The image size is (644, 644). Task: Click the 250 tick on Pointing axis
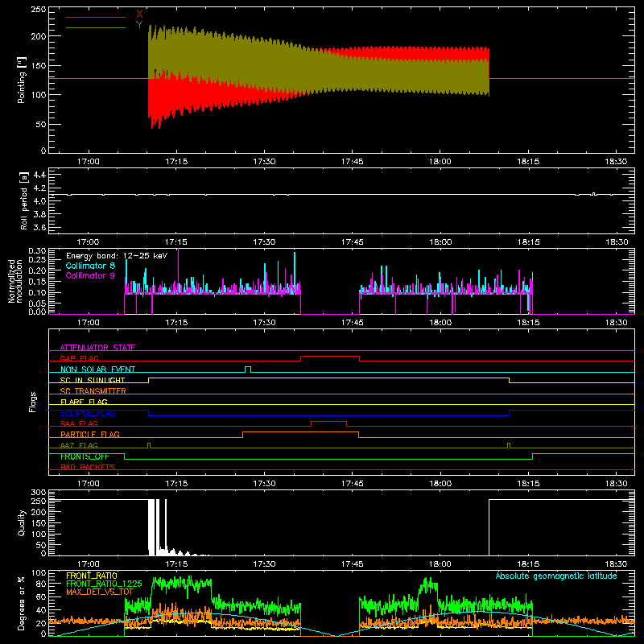click(38, 10)
